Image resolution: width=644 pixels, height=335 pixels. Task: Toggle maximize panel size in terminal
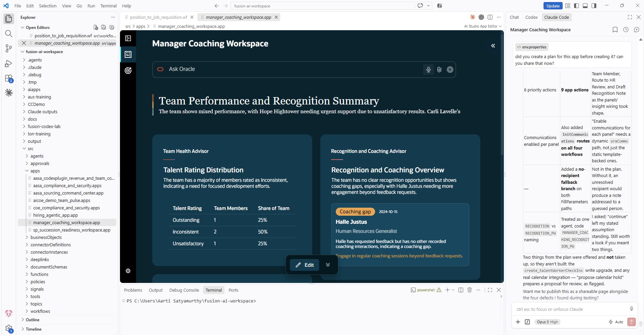click(490, 290)
